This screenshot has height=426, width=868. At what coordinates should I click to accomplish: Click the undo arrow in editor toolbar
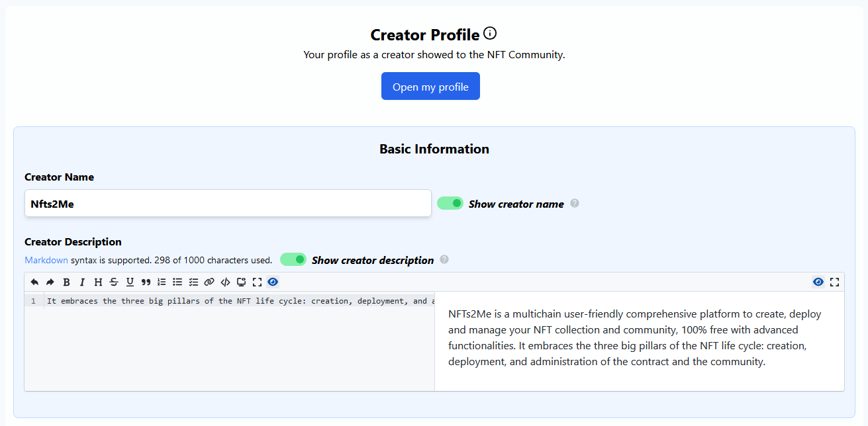34,282
